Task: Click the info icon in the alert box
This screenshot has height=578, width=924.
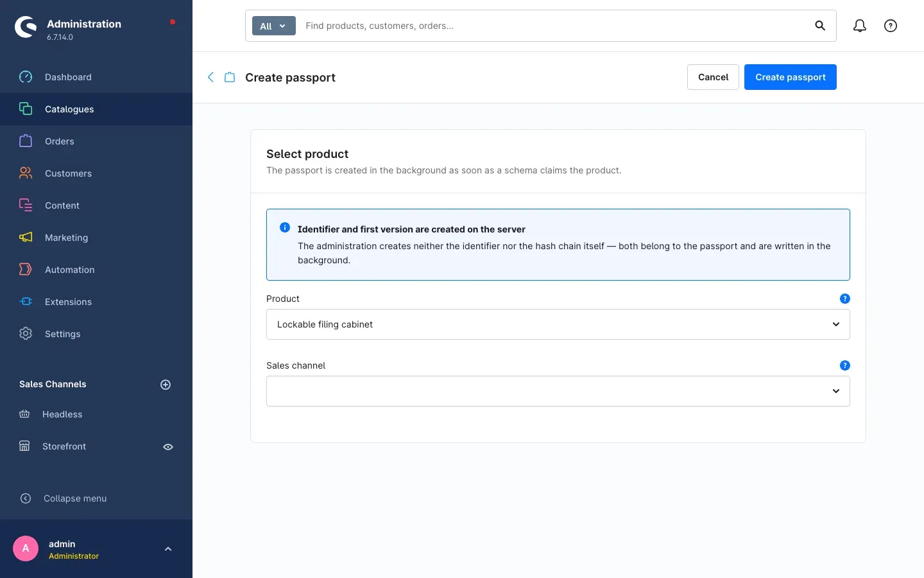Action: point(285,227)
